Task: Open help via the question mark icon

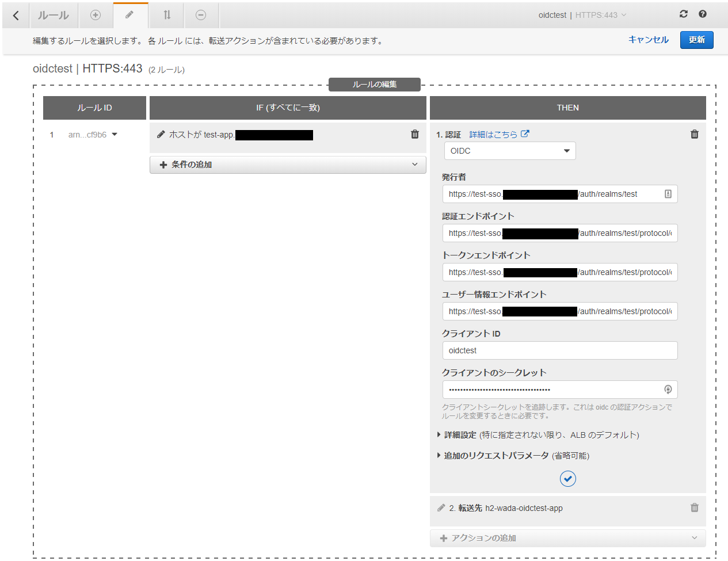Action: [702, 14]
